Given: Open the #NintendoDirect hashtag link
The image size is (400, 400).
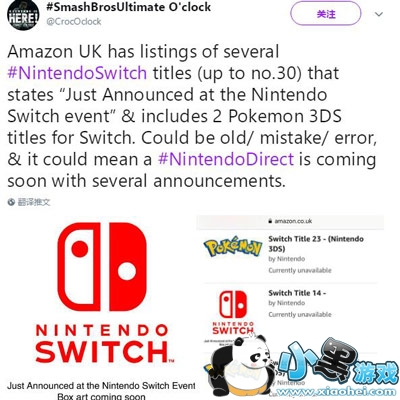Looking at the screenshot, I should 226,159.
